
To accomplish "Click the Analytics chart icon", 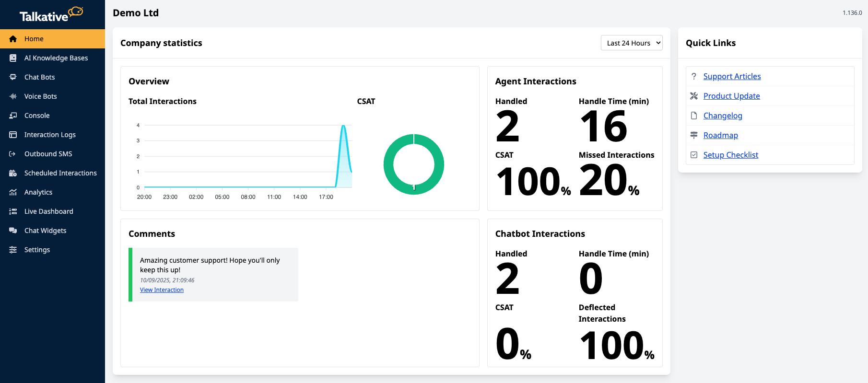I will [13, 192].
